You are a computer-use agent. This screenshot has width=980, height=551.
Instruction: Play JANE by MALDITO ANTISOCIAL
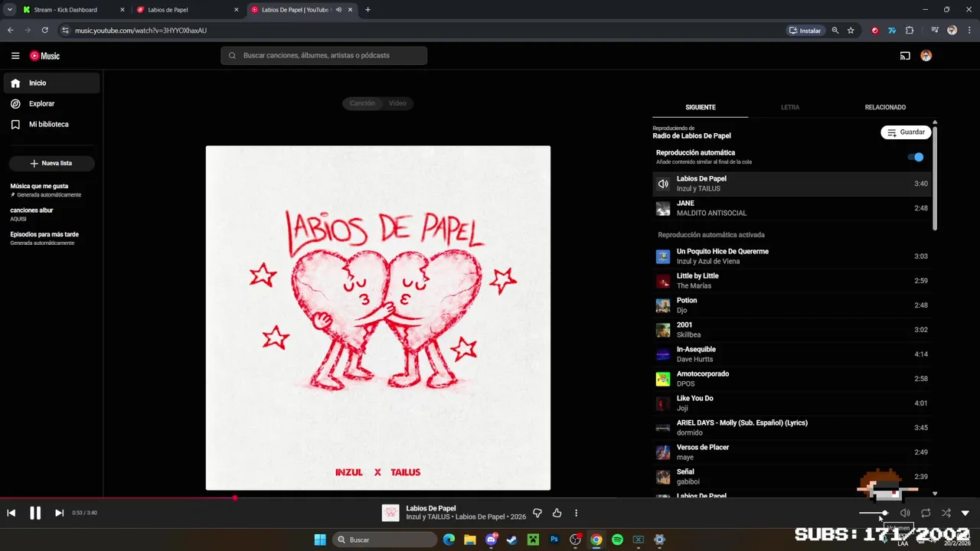click(792, 208)
